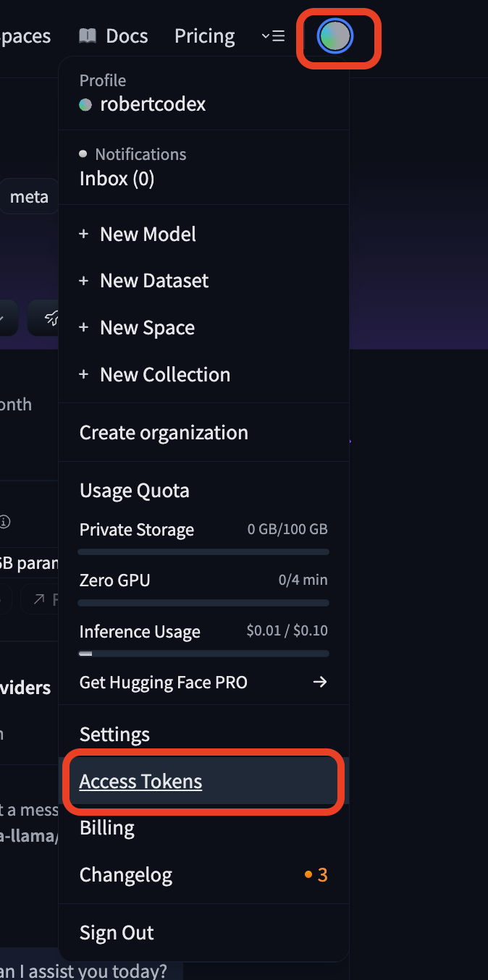Click the user avatar outlined in red

[x=337, y=35]
